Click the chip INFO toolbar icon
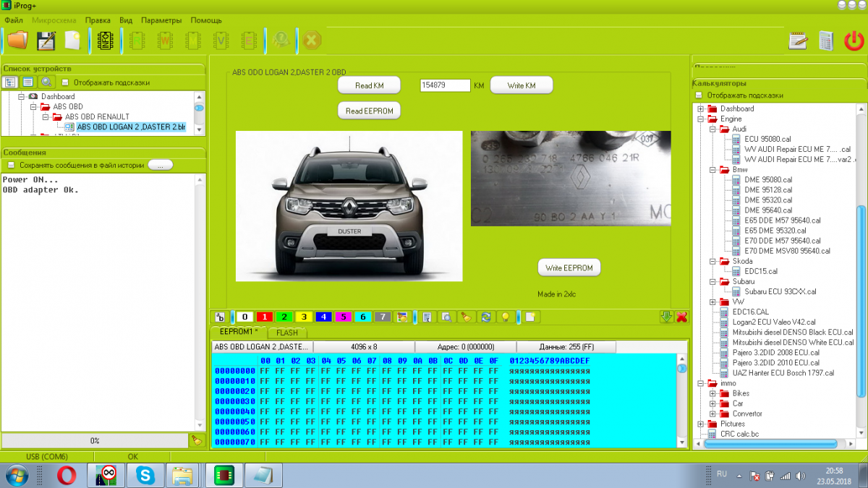This screenshot has height=488, width=868. (105, 40)
